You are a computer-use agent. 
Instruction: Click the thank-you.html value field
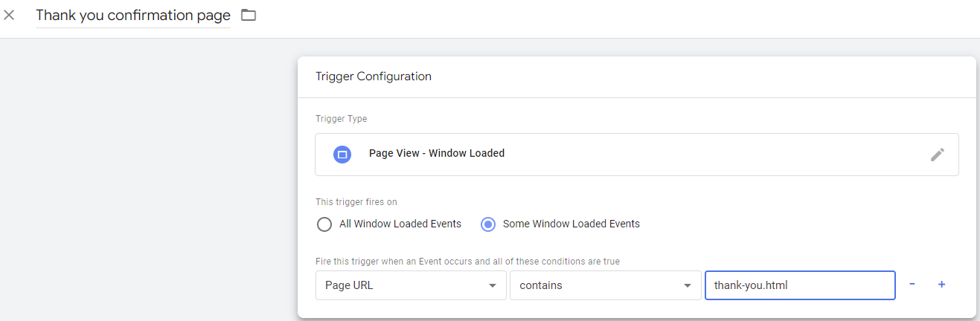tap(799, 285)
